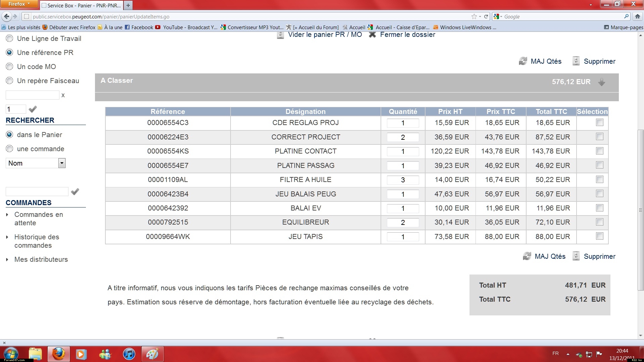The width and height of the screenshot is (644, 362).
Task: Select Un repère Faisceau radio button
Action: [x=9, y=81]
